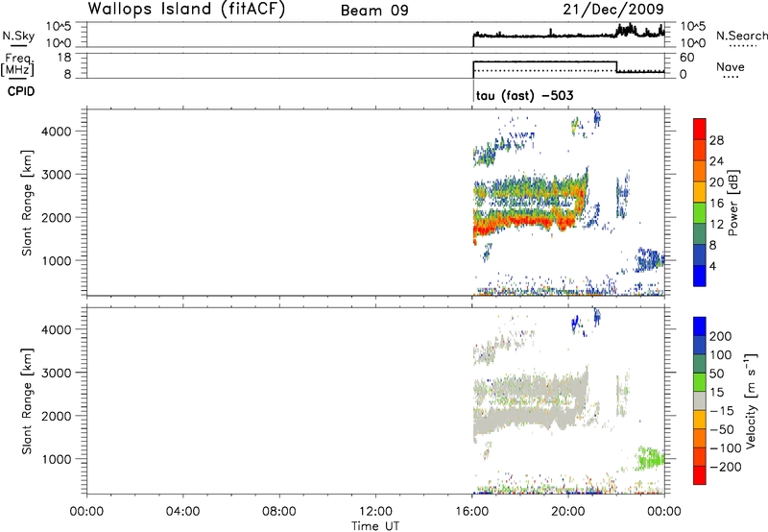Click the '18' frequency axis label
Screen dimensions: 768x532
[x=64, y=58]
